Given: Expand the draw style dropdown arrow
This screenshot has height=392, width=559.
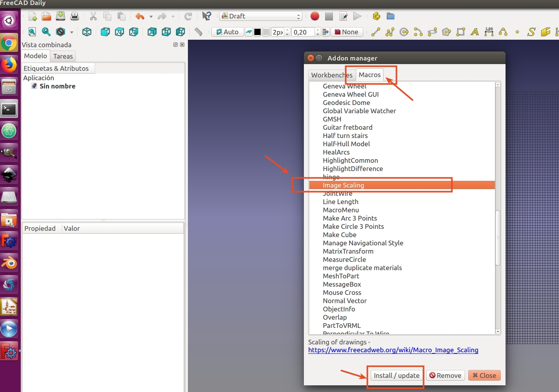Looking at the screenshot, I should [x=72, y=32].
